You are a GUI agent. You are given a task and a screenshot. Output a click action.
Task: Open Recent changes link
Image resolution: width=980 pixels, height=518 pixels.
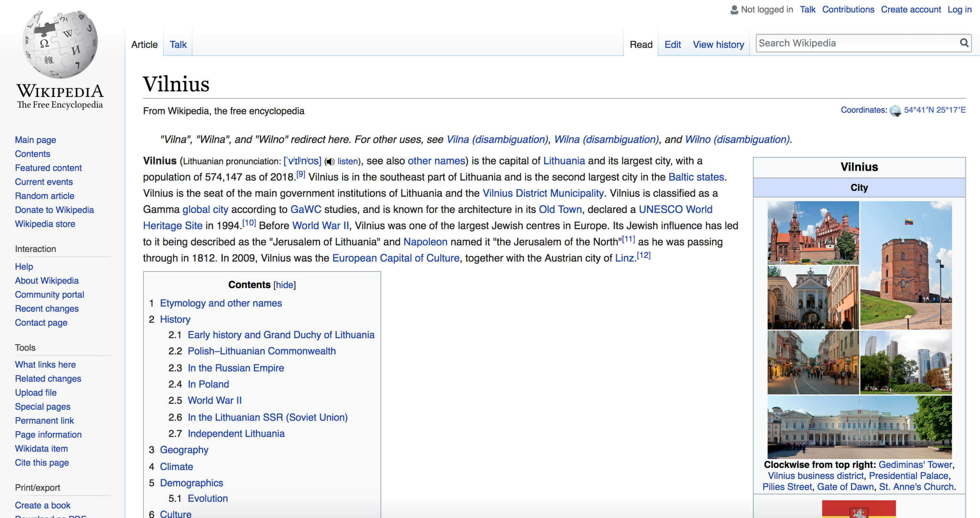(x=47, y=309)
